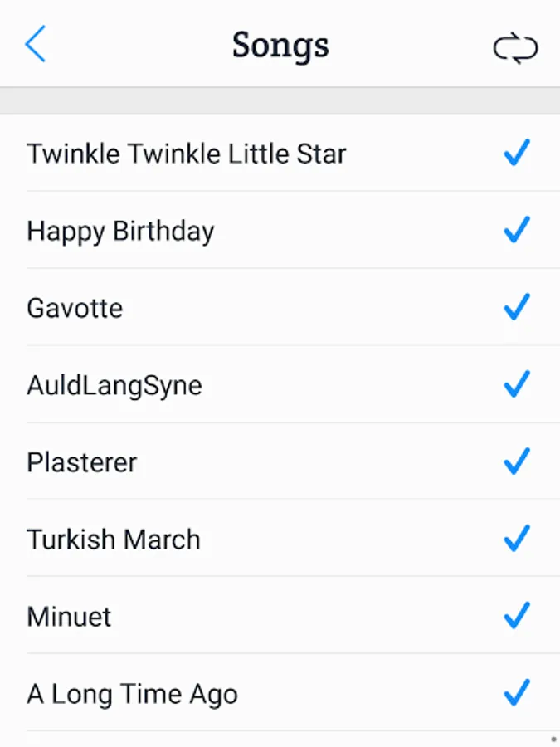Pick the Plasterer song title

click(x=81, y=462)
